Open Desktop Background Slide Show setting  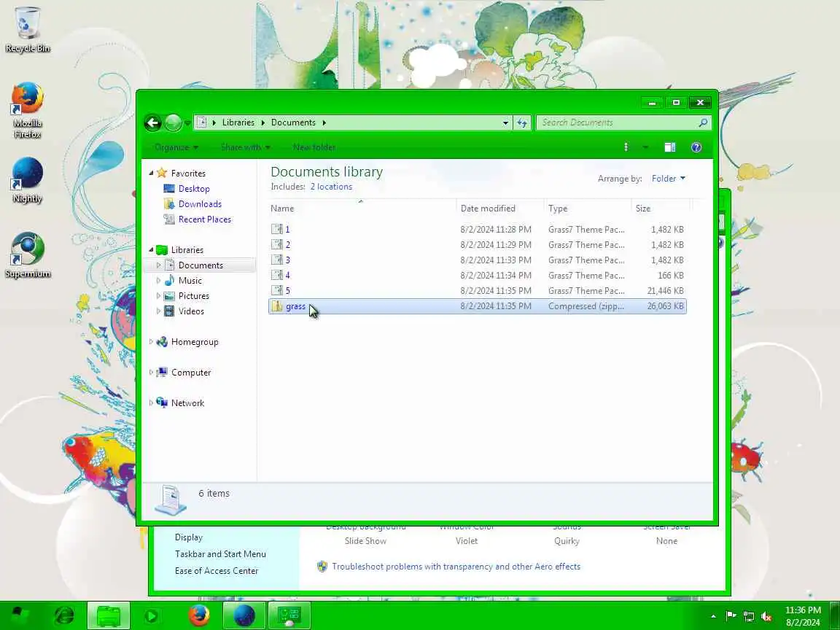(365, 541)
